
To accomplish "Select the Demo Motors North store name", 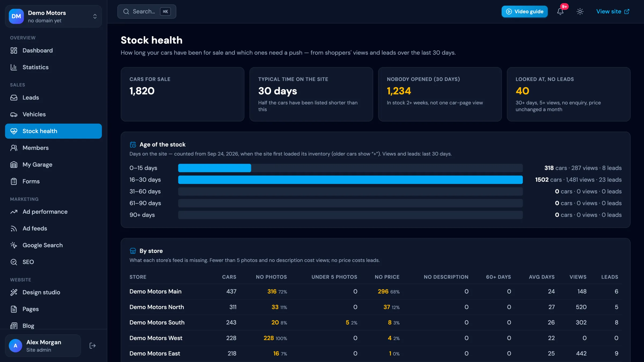I will point(157,307).
